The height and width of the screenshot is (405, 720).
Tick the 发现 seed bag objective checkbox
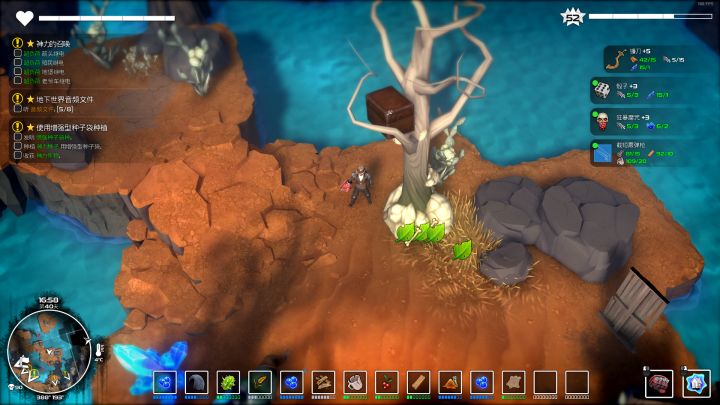click(17, 137)
